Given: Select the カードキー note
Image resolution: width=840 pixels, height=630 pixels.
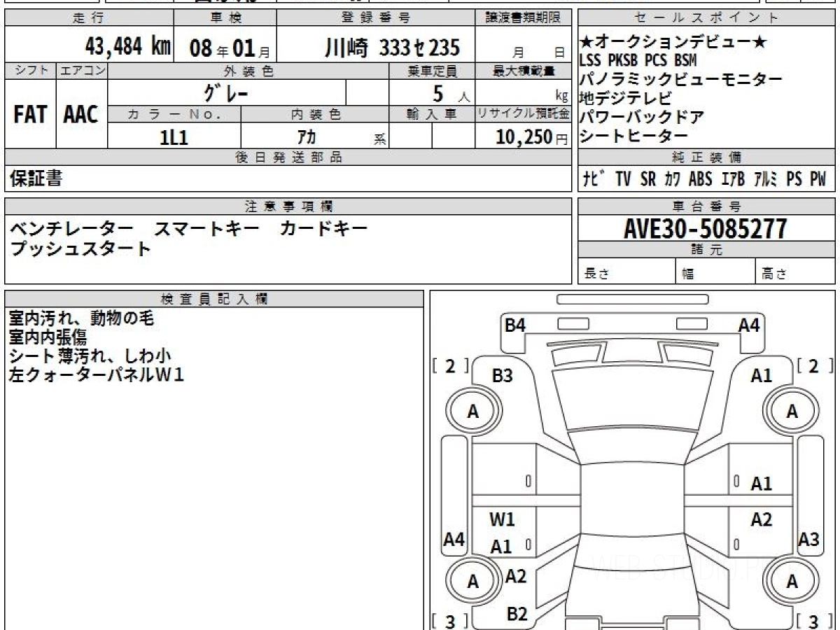Looking at the screenshot, I should pyautogui.click(x=324, y=228).
